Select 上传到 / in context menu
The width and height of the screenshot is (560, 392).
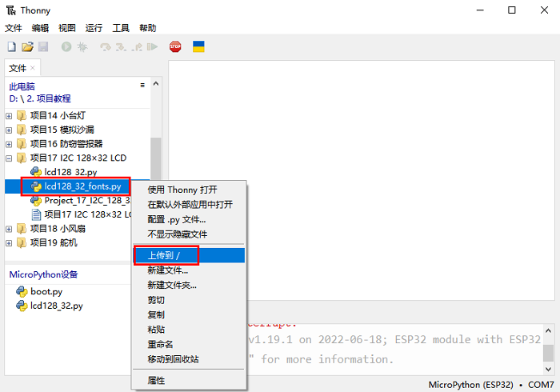tap(164, 255)
